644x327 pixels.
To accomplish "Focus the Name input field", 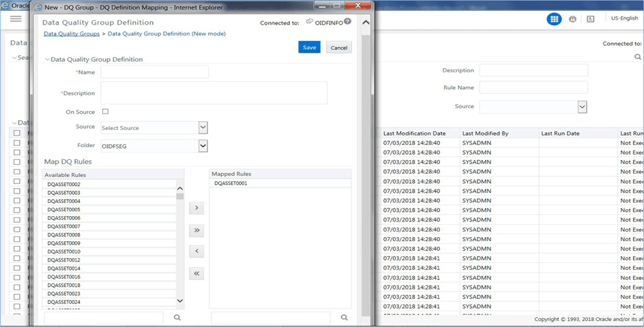I will click(x=155, y=72).
